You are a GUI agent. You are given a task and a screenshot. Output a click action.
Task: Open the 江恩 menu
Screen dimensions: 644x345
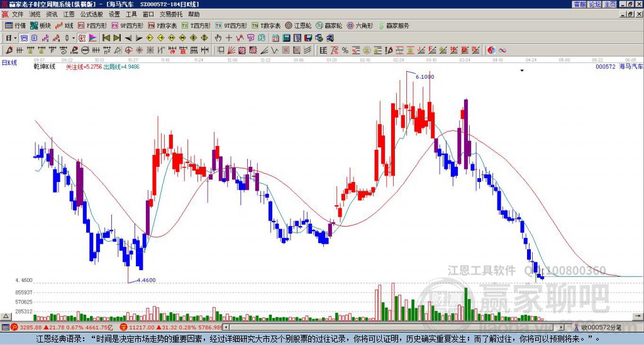69,14
